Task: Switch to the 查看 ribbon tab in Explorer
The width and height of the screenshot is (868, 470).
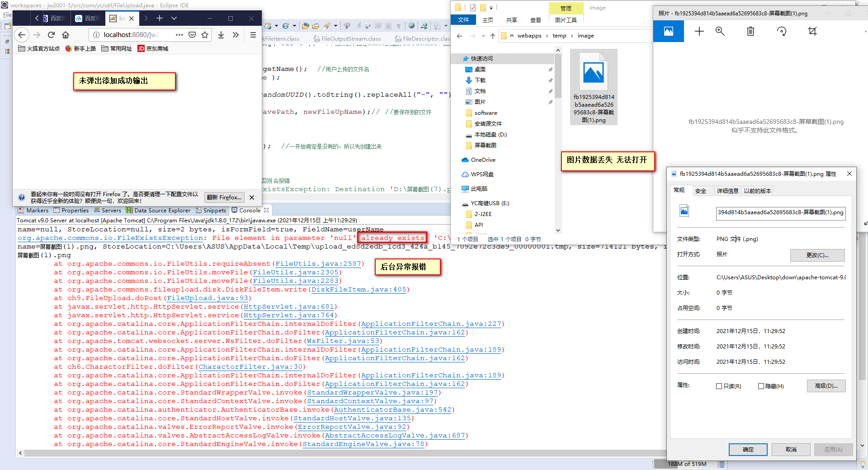Action: click(536, 20)
